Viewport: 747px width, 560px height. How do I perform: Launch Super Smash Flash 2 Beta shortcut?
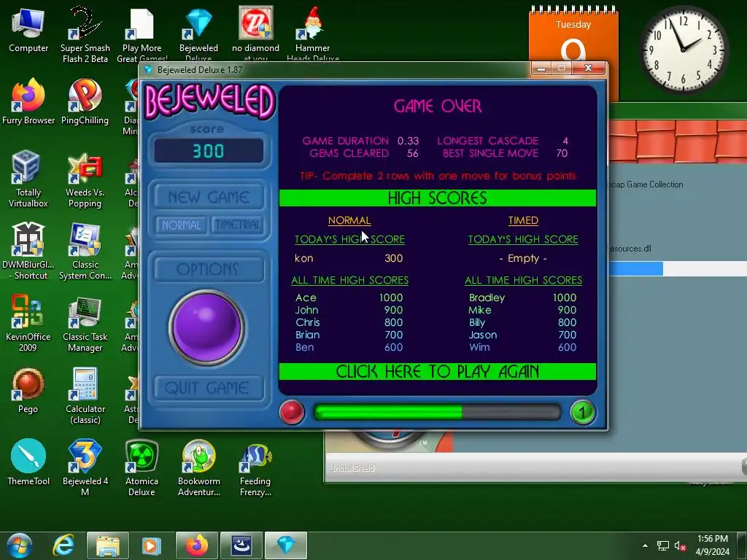tap(85, 34)
